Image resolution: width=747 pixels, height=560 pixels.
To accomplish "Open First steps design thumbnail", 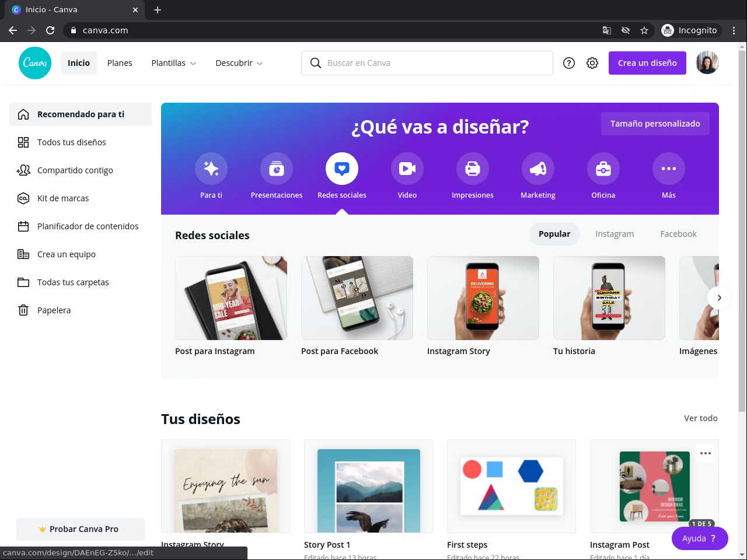I will click(511, 486).
